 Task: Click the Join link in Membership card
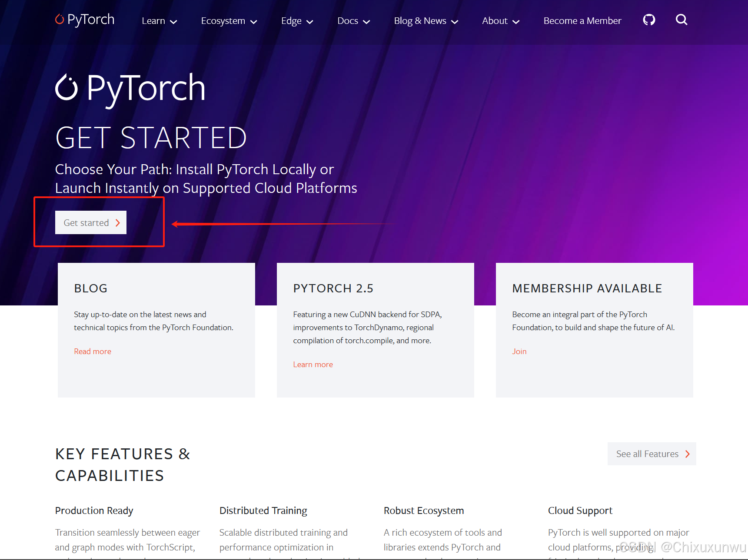pyautogui.click(x=519, y=351)
